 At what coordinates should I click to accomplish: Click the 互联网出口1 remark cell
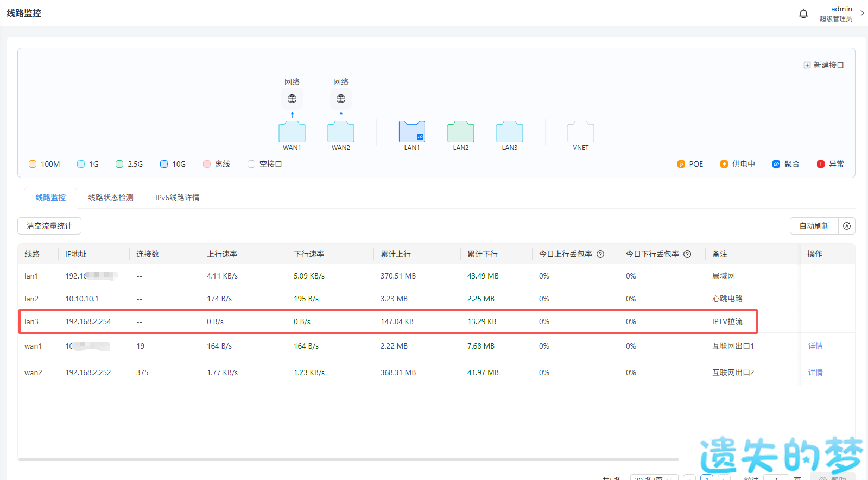[733, 346]
